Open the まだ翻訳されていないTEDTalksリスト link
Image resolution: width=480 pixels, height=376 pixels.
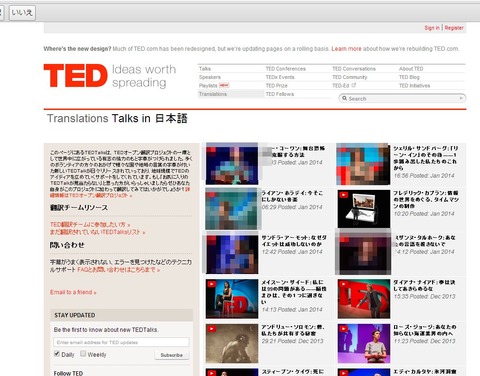pyautogui.click(x=98, y=232)
